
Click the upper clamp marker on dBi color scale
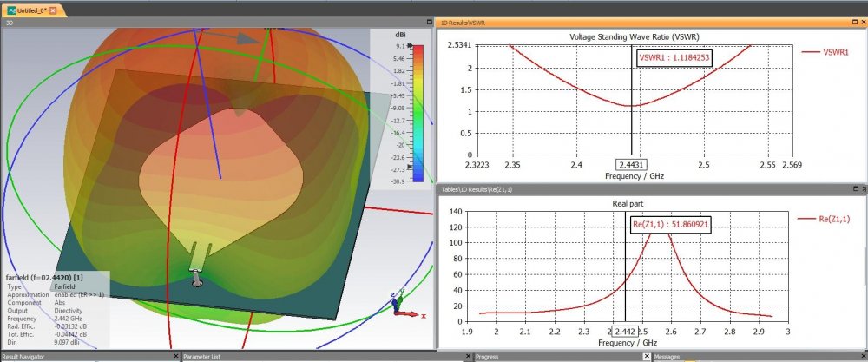coord(411,47)
